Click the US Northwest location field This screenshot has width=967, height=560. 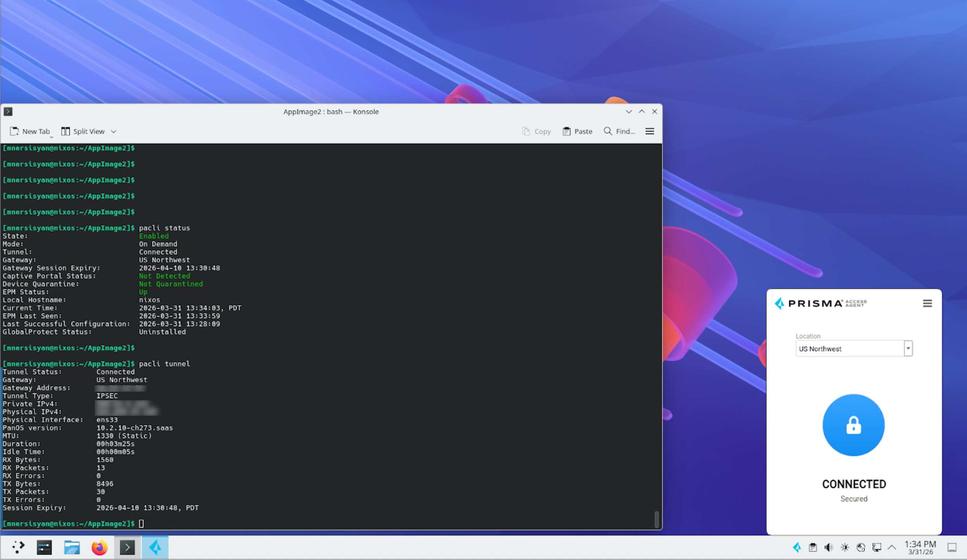[x=849, y=349]
